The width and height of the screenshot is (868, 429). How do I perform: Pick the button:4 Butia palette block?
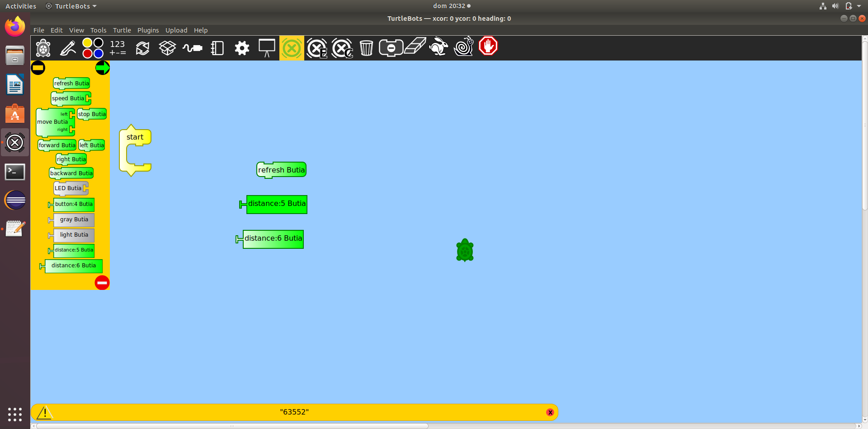pos(71,205)
